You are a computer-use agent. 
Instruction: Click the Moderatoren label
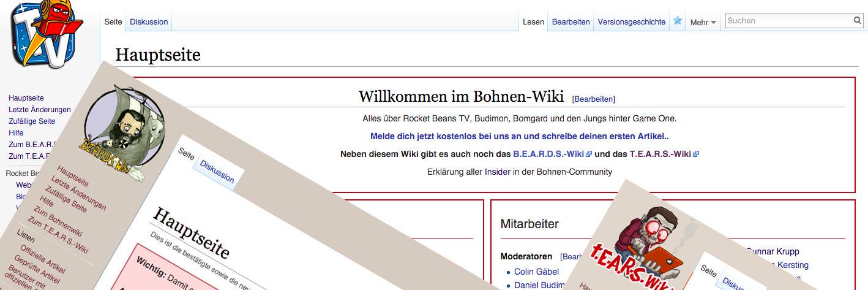point(526,256)
